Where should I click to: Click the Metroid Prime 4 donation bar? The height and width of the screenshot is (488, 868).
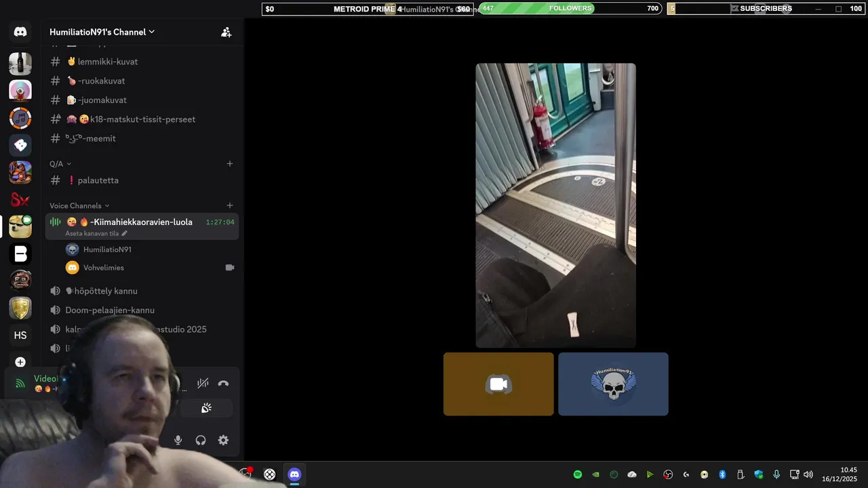pyautogui.click(x=368, y=9)
